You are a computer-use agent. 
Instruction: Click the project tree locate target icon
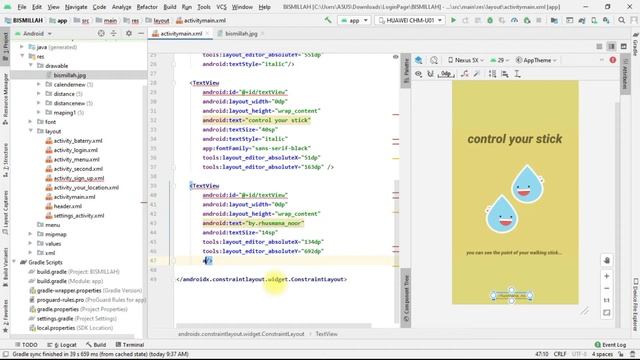click(101, 33)
